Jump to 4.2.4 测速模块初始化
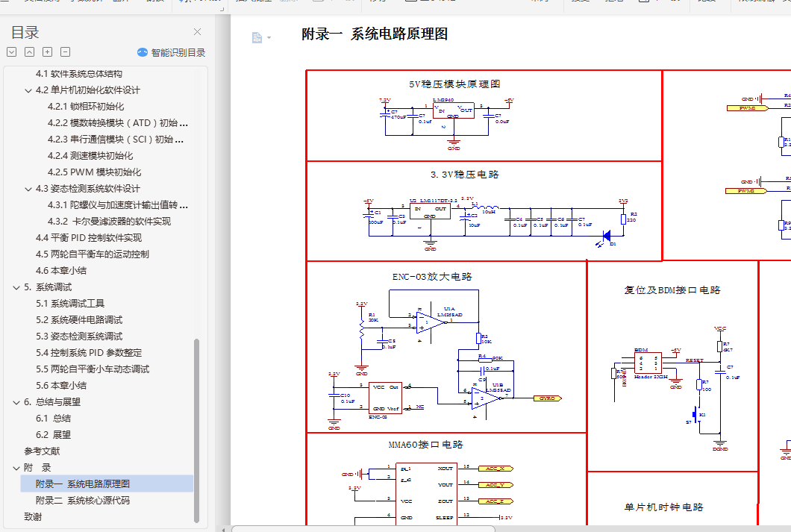Image resolution: width=791 pixels, height=532 pixels. pos(90,156)
